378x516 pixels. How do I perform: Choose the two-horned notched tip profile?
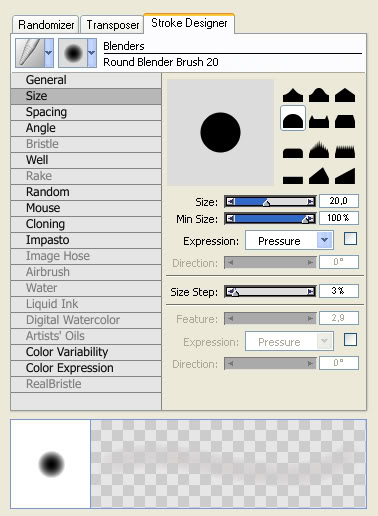point(319,122)
